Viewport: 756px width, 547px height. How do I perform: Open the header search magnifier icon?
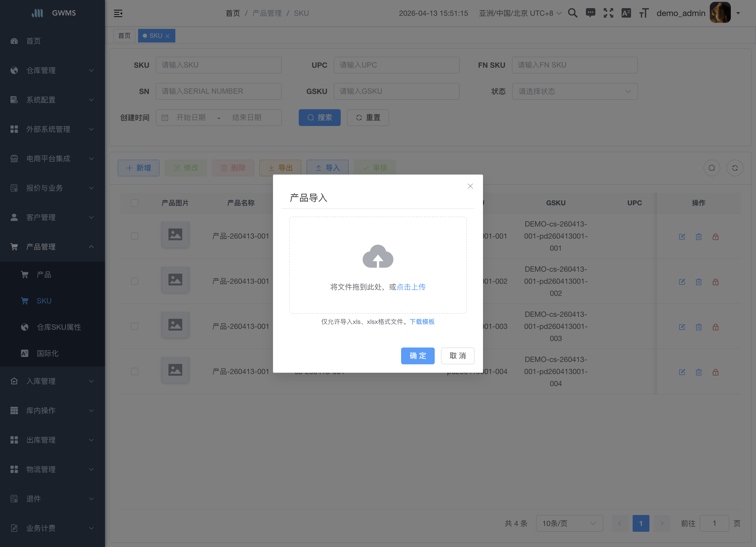click(x=572, y=13)
